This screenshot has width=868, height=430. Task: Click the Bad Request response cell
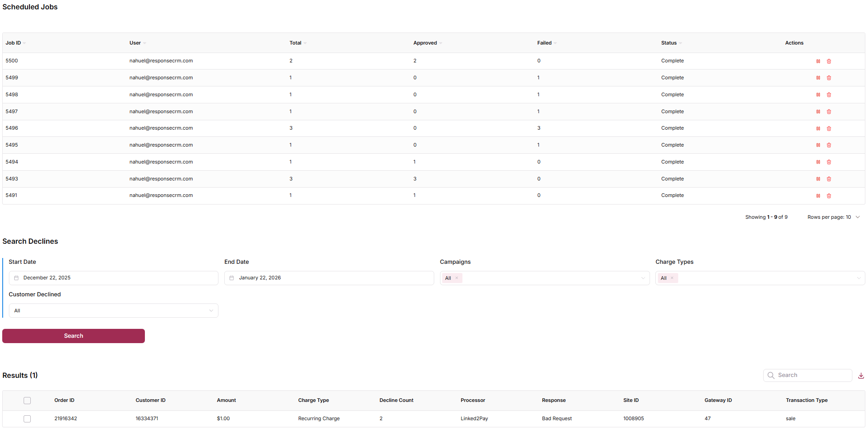pyautogui.click(x=557, y=419)
